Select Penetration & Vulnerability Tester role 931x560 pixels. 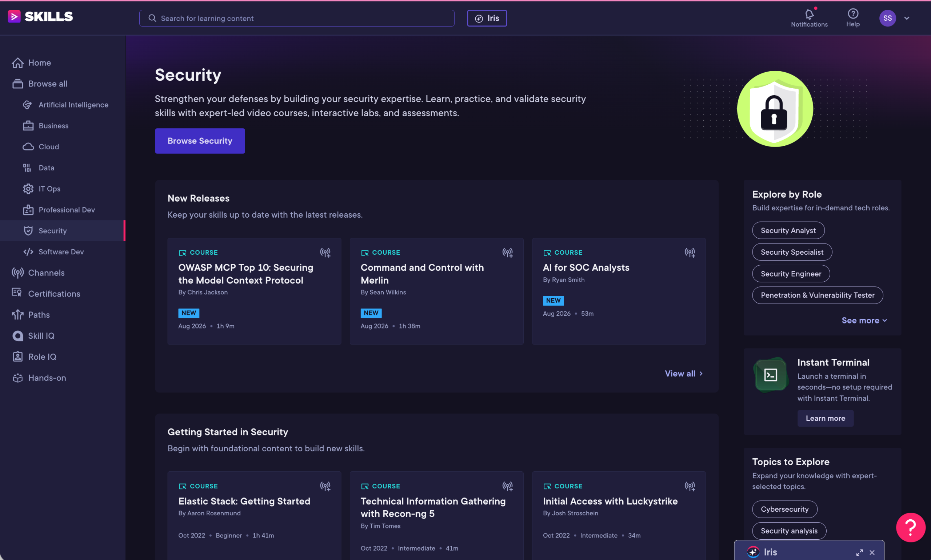click(817, 295)
